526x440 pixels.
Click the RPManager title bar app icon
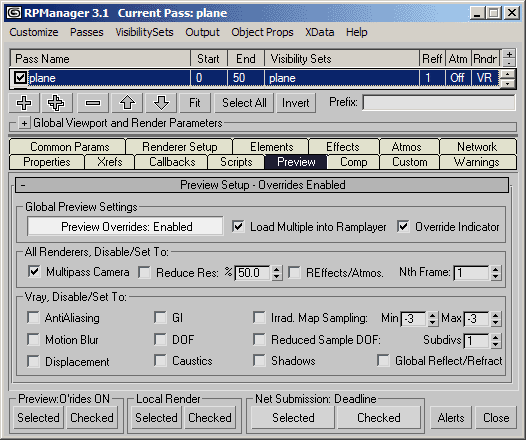pyautogui.click(x=14, y=13)
